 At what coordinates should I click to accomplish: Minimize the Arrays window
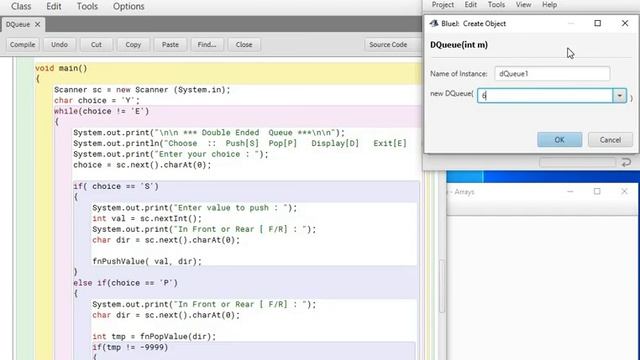coord(570,191)
